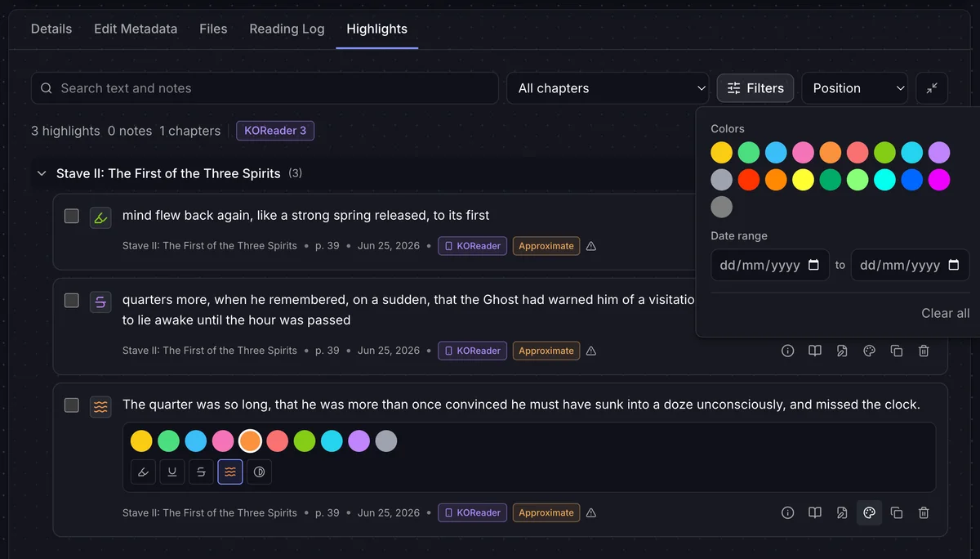980x559 pixels.
Task: Open calendar picker in the start date field
Action: (x=813, y=265)
